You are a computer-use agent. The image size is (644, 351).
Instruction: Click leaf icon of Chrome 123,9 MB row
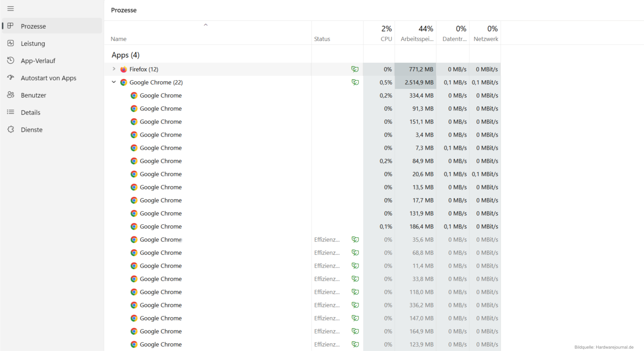[355, 344]
